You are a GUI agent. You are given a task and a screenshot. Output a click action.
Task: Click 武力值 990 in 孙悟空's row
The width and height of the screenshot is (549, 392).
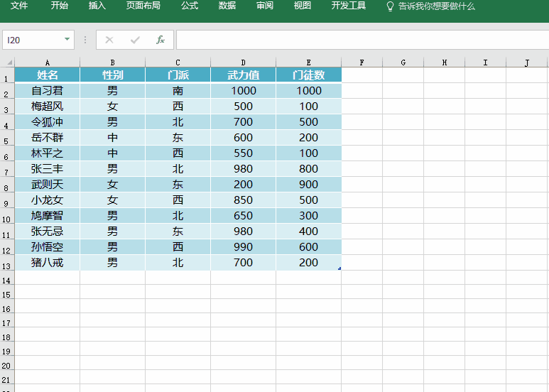[x=243, y=247]
